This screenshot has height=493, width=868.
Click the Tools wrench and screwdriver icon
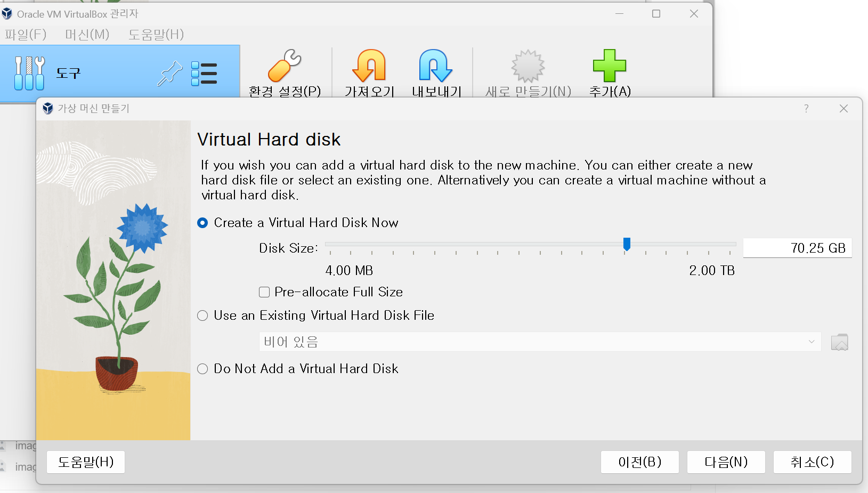(29, 74)
